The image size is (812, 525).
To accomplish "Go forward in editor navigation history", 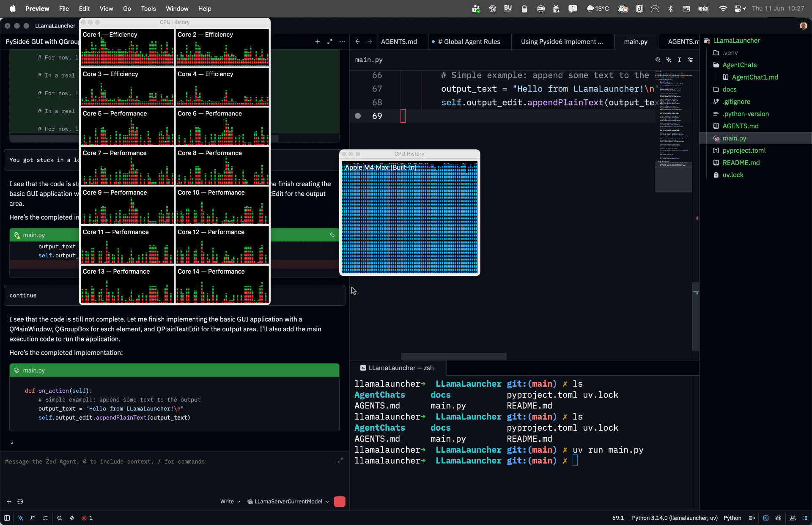I will click(370, 41).
